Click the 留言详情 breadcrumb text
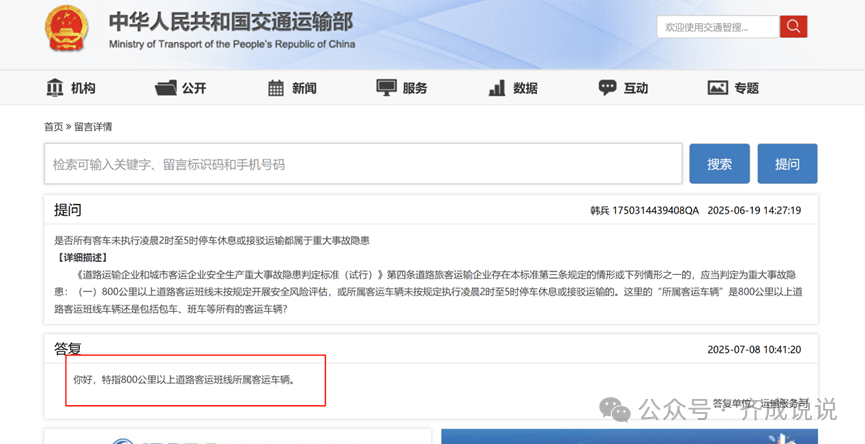The image size is (865, 444). [x=93, y=127]
